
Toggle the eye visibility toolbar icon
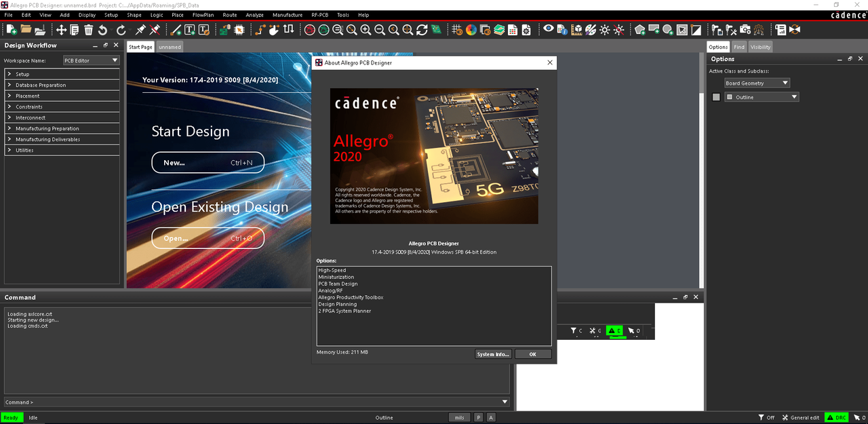click(549, 30)
